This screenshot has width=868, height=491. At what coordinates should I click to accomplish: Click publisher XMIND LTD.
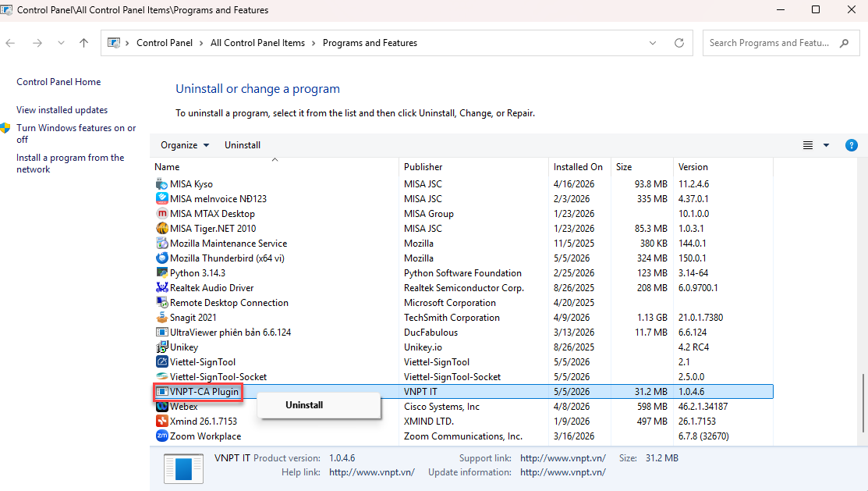coord(429,422)
